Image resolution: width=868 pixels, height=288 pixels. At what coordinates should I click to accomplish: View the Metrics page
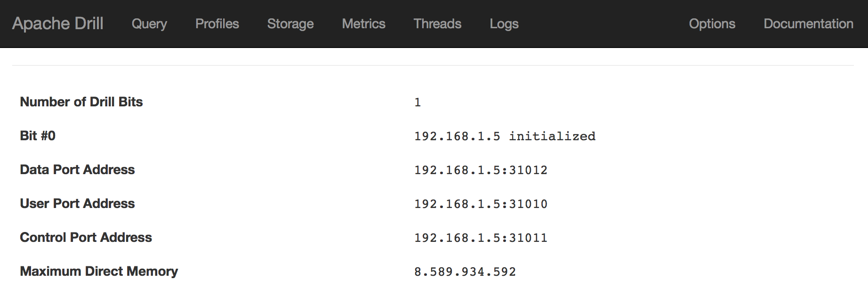click(x=363, y=24)
